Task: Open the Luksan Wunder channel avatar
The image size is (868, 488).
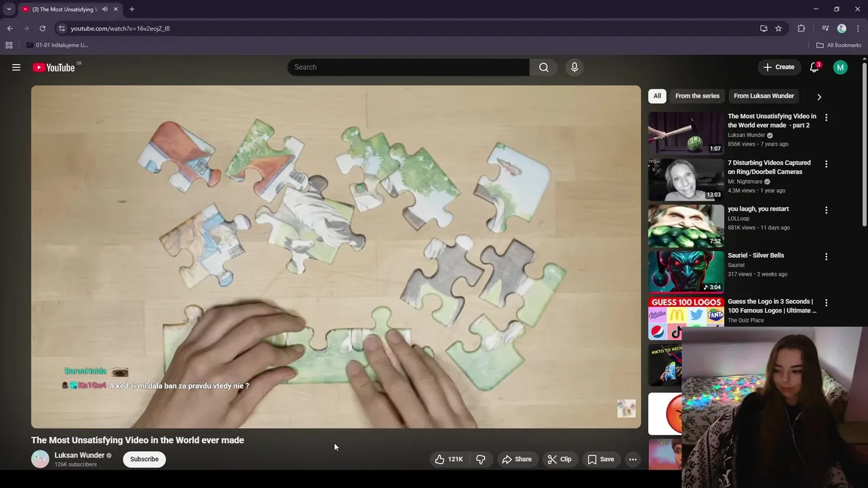Action: [40, 459]
